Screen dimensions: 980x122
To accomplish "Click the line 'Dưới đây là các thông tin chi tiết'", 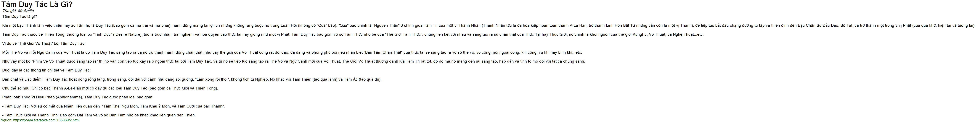I will (46, 70).
